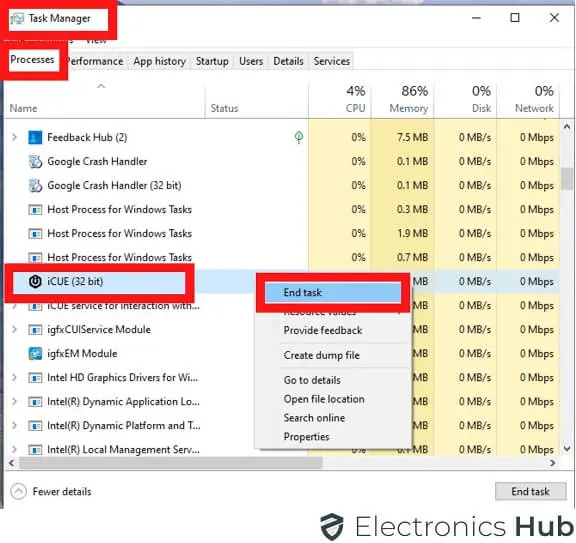Image resolution: width=576 pixels, height=543 pixels.
Task: Click the green leaf status icon for Feedback Hub
Action: [299, 137]
